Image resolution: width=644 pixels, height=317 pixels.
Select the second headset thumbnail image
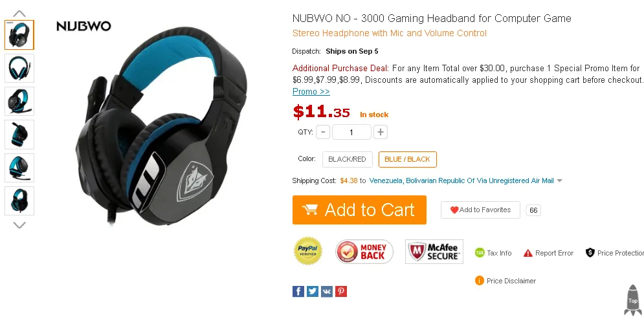pos(19,68)
